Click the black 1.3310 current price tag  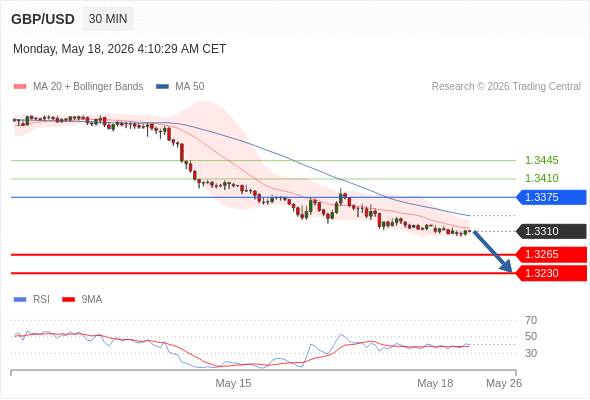551,231
